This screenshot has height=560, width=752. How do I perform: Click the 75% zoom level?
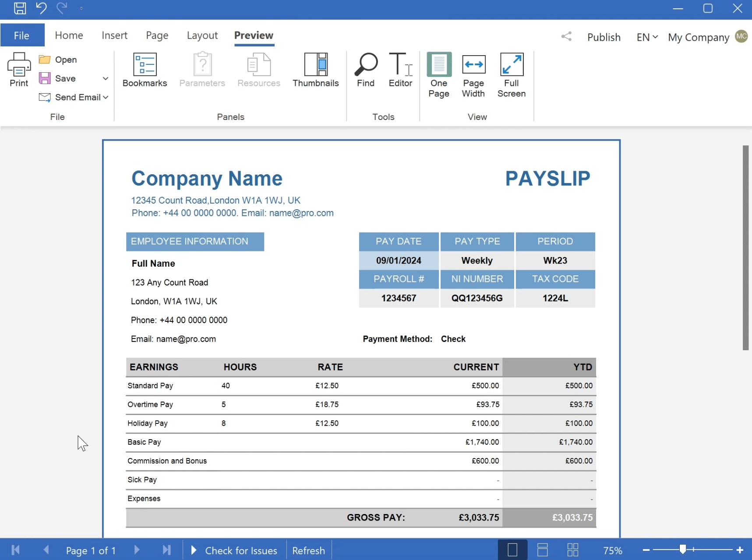click(x=613, y=550)
